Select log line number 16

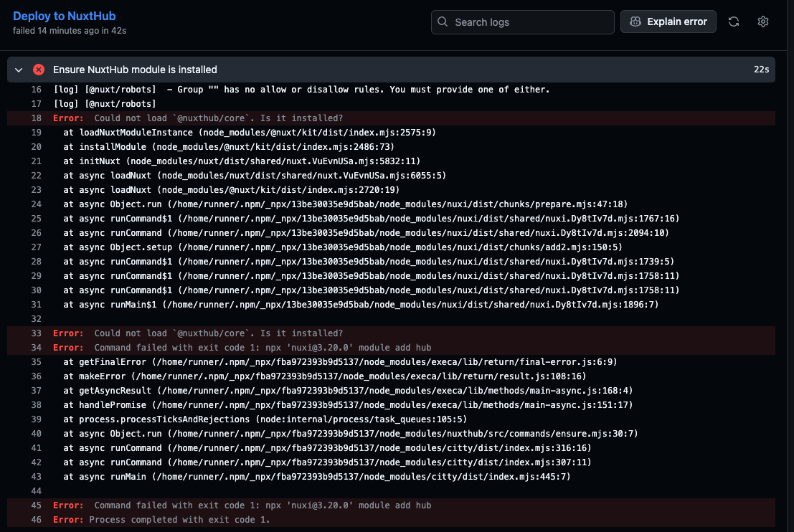pyautogui.click(x=36, y=90)
